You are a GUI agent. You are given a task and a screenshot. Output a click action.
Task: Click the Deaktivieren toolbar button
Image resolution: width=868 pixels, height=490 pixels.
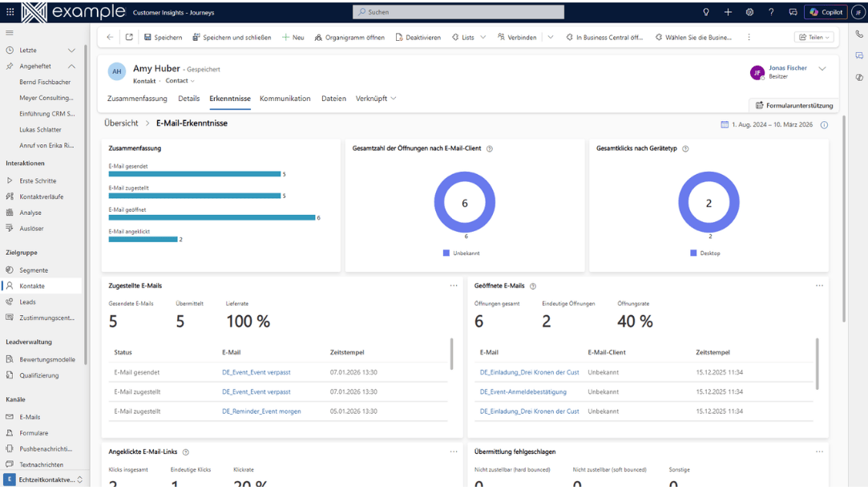coord(418,38)
